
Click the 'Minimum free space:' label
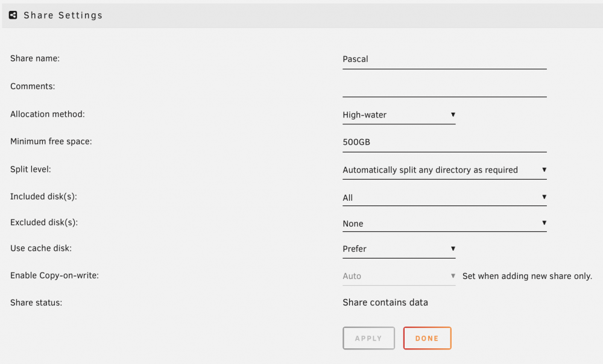[x=51, y=142]
